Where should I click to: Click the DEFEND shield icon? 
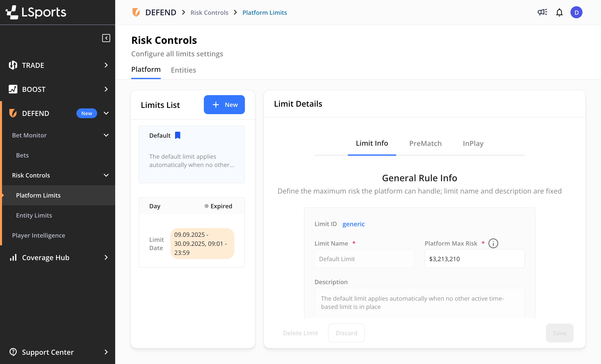13,113
